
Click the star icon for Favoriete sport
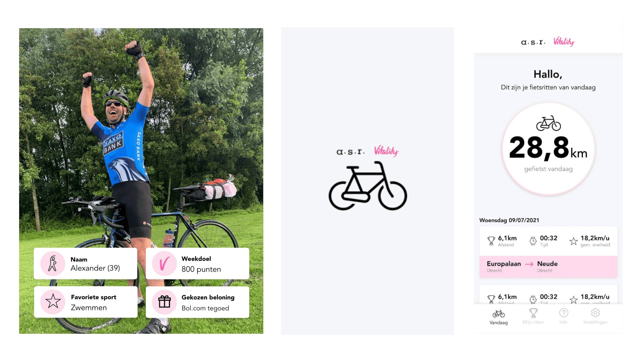pos(53,302)
